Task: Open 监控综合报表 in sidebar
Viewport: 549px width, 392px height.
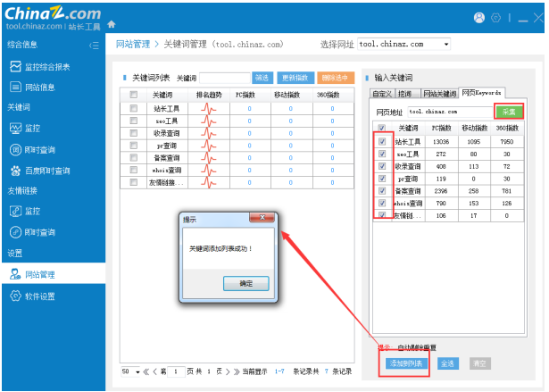Action: coord(39,67)
